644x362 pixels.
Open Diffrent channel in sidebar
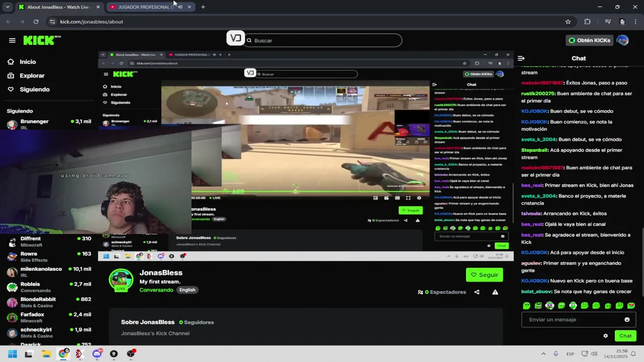coord(48,241)
